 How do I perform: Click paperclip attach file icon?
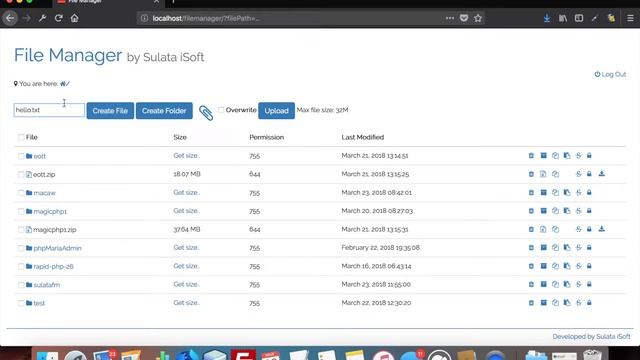tap(206, 113)
